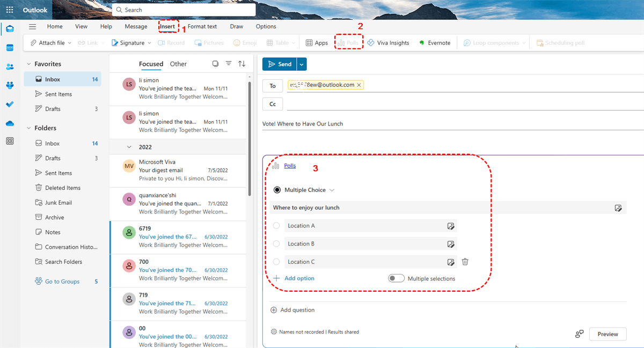Image resolution: width=644 pixels, height=348 pixels.
Task: Open People contacts in the sidebar
Action: pos(10,67)
